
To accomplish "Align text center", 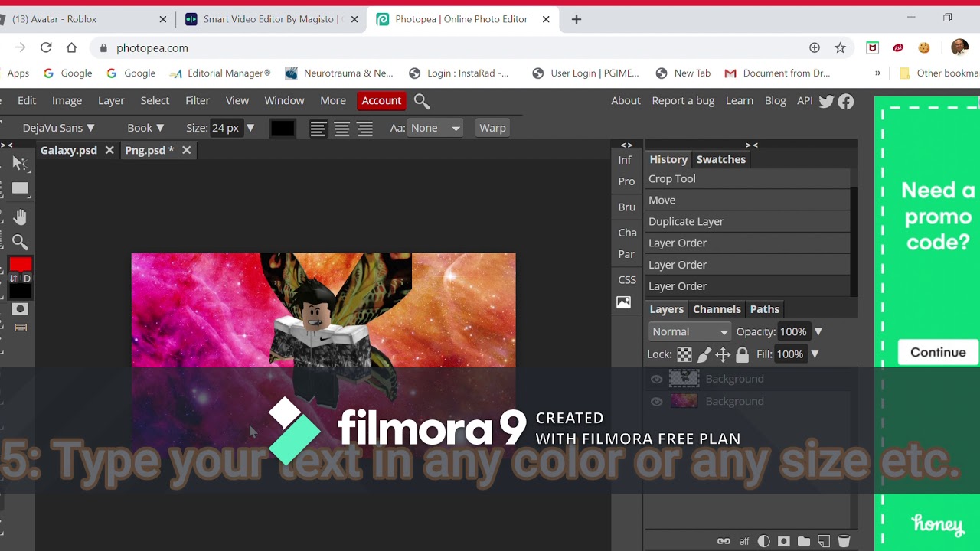I will point(341,129).
